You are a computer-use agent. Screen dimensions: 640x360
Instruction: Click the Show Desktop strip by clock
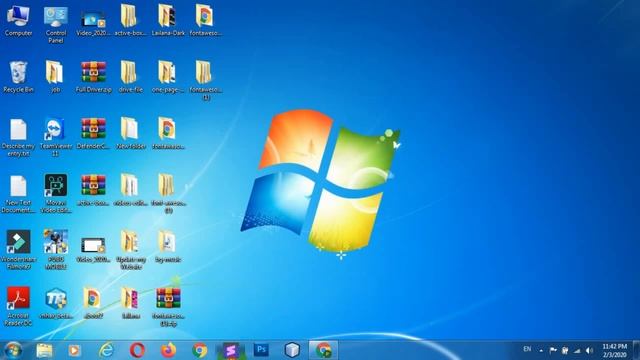[x=636, y=350]
